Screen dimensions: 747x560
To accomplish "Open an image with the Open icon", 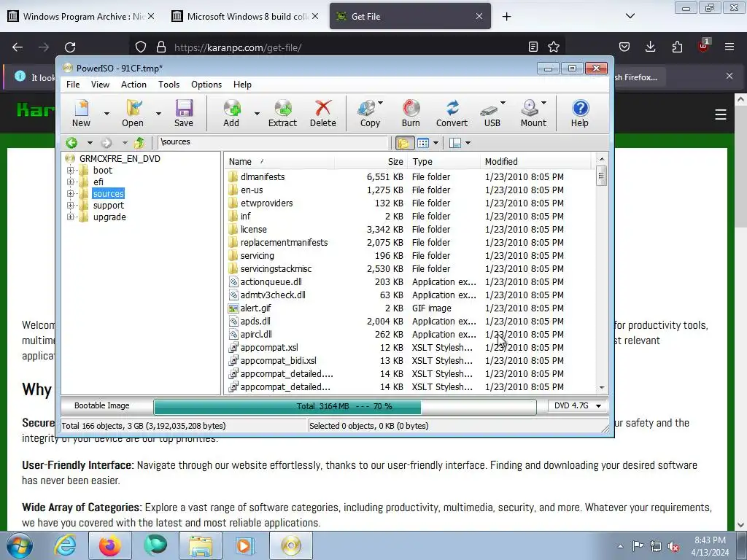I will pyautogui.click(x=133, y=113).
